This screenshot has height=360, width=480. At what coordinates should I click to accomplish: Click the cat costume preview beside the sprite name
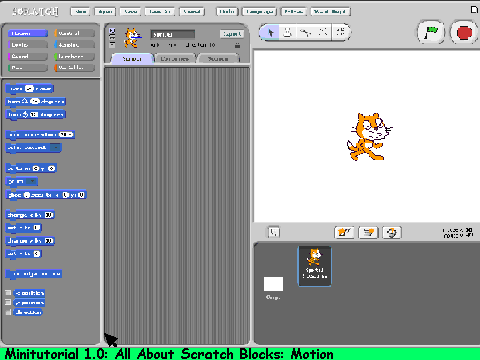pyautogui.click(x=132, y=38)
